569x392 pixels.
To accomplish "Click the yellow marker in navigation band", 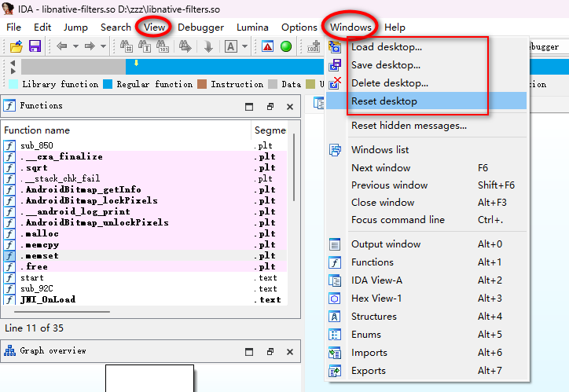I will 137,63.
